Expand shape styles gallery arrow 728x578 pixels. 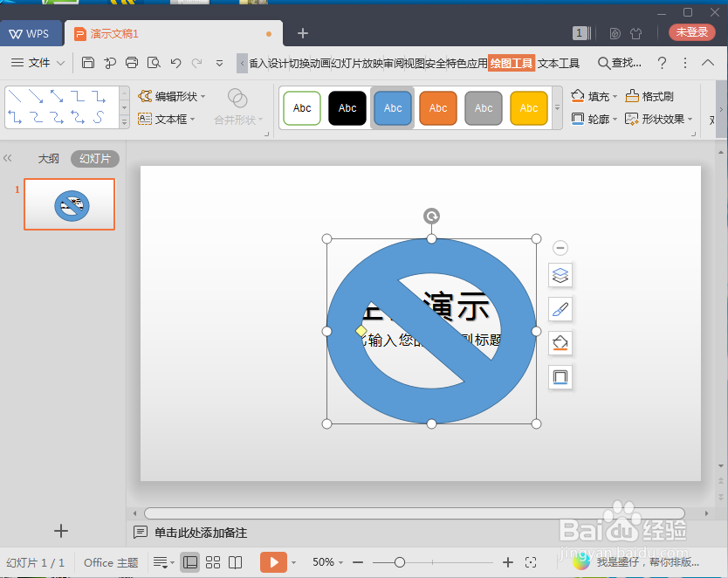(557, 107)
